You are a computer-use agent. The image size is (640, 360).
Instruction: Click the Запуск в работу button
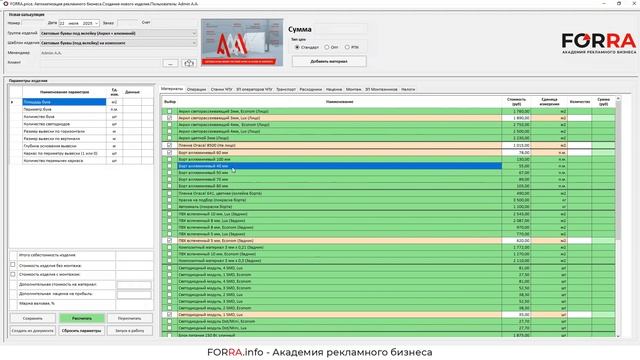[x=130, y=331]
